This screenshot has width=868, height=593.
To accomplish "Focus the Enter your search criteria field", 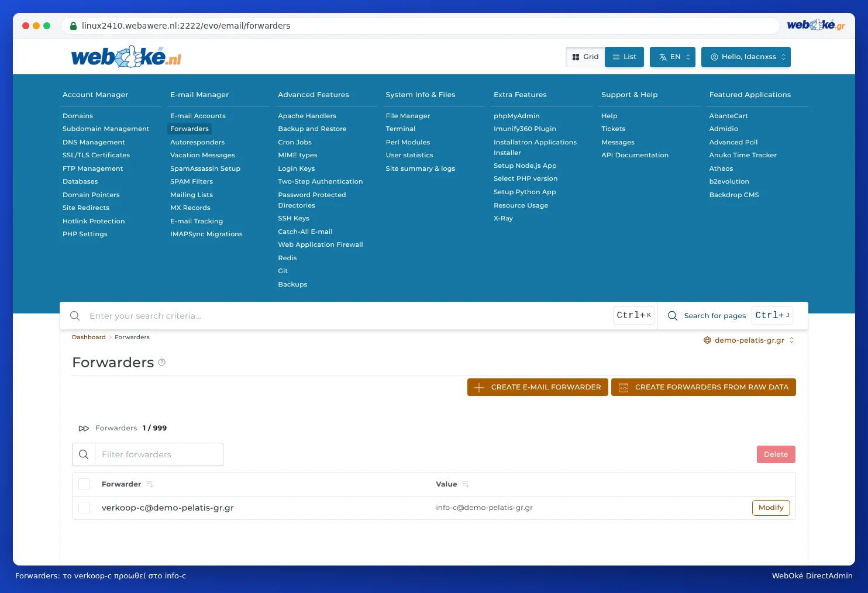I will coord(348,316).
